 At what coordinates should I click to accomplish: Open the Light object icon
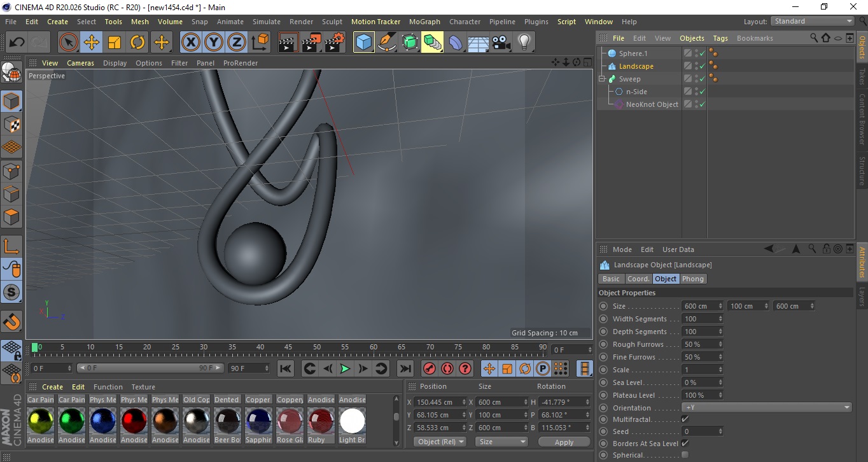pos(524,43)
